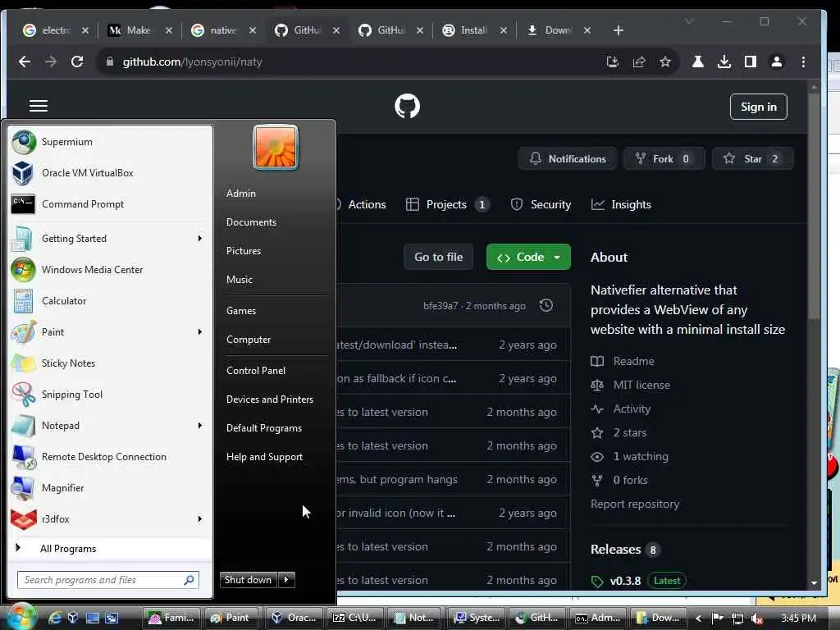Image resolution: width=840 pixels, height=630 pixels.
Task: Open Computer from the Start menu
Action: [249, 340]
